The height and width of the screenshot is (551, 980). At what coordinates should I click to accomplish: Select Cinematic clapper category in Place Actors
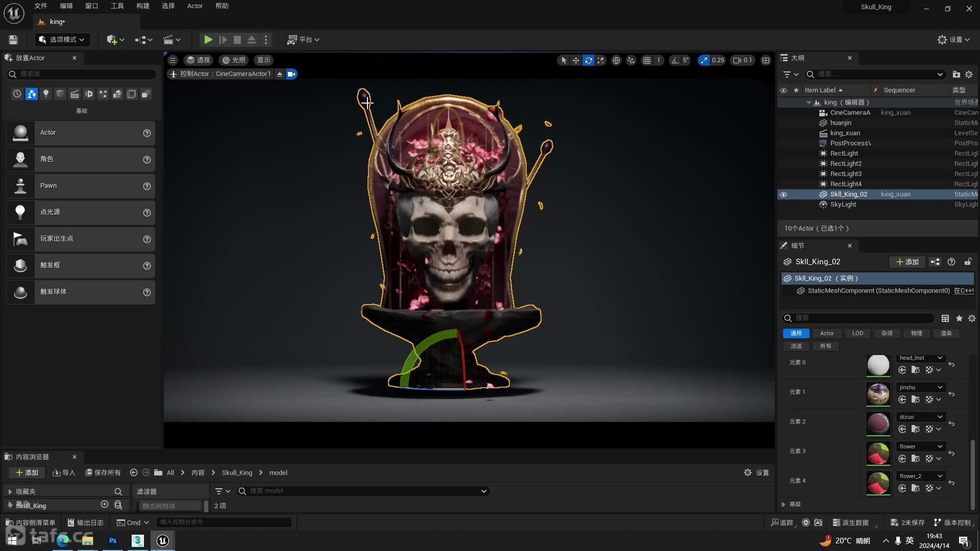coord(75,94)
